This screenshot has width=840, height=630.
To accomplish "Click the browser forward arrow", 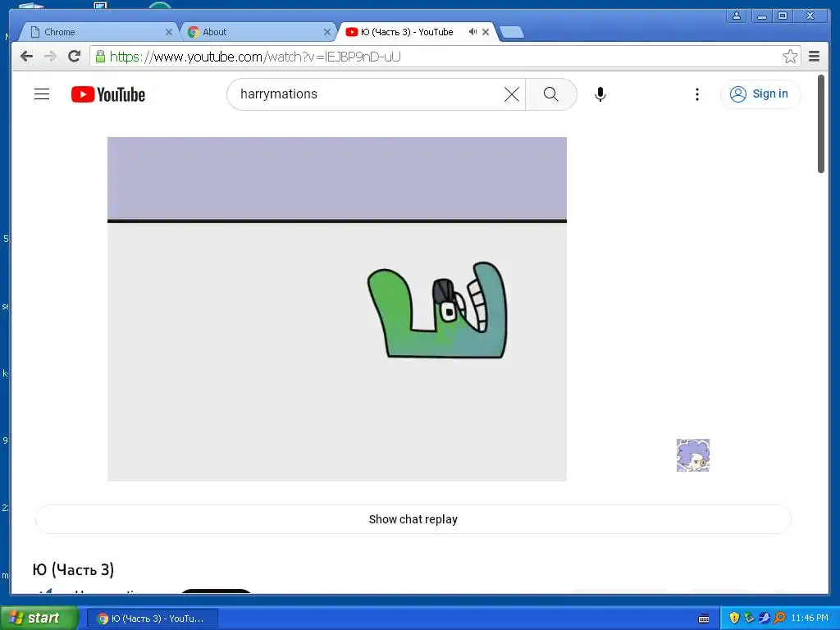I will (x=50, y=57).
